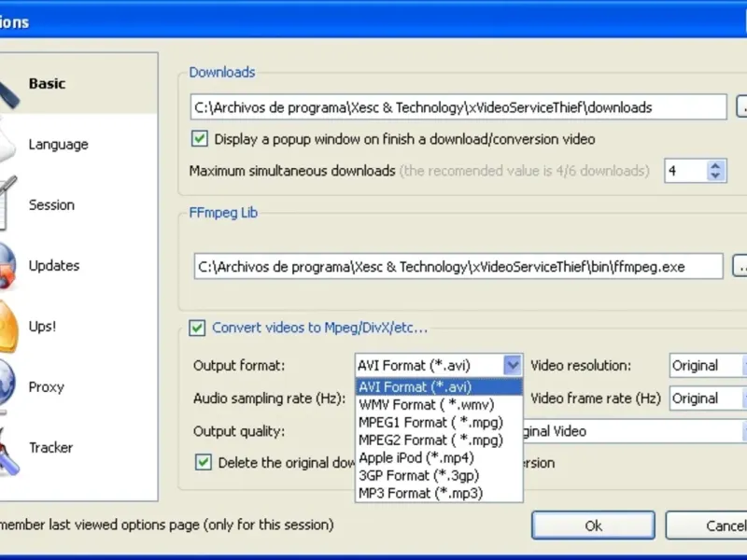The height and width of the screenshot is (560, 747).
Task: Open the Ups! options page
Action: tap(78, 326)
